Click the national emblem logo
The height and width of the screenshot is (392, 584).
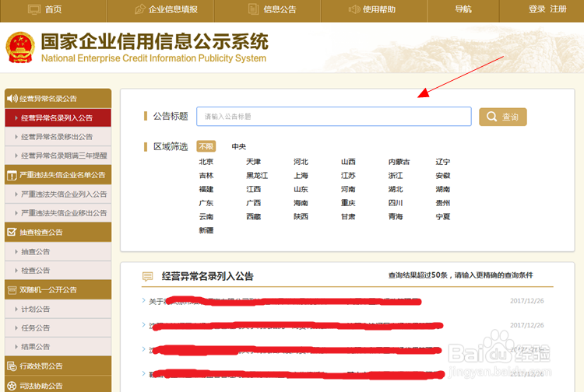point(20,47)
